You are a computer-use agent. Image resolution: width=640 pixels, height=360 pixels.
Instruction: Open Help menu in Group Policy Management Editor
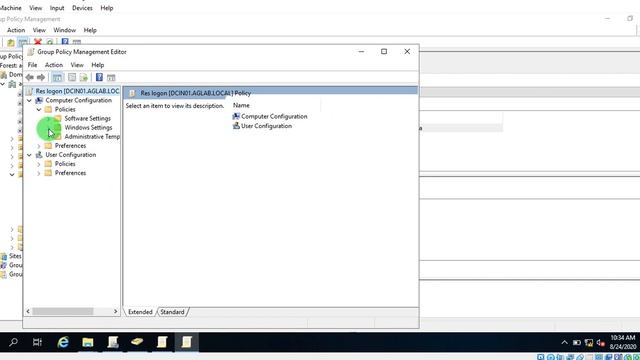[98, 65]
